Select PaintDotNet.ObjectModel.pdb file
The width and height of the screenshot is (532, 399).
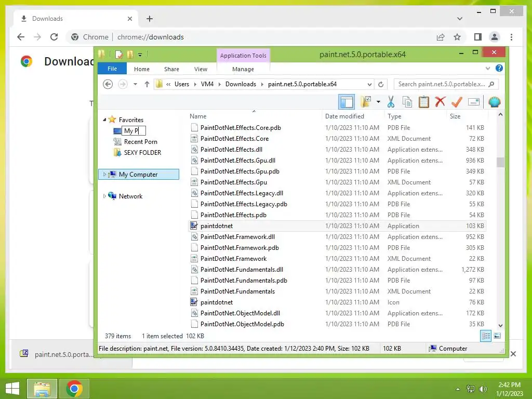click(x=337, y=324)
